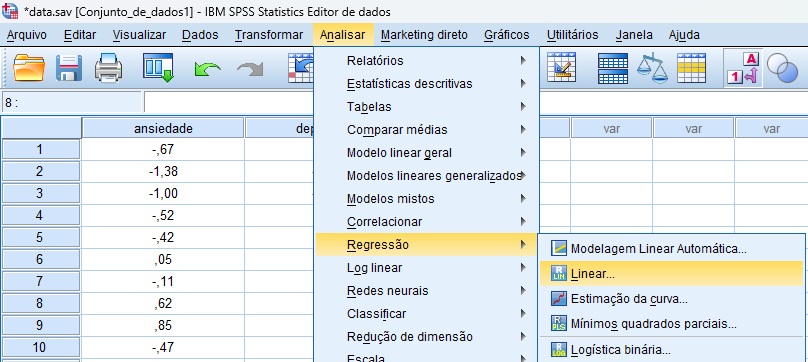Save this document with the floppy disk icon
The height and width of the screenshot is (362, 808).
pyautogui.click(x=69, y=68)
